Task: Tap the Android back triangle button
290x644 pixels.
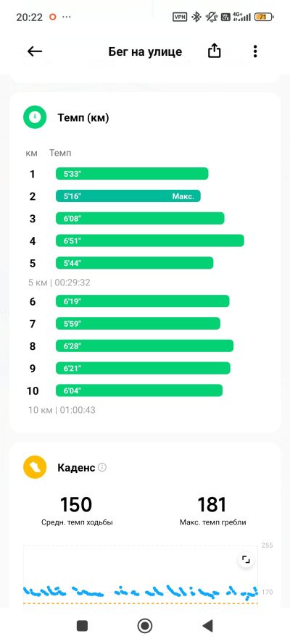Action: coord(208,625)
